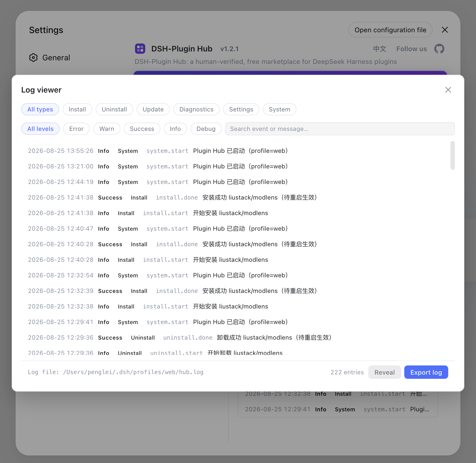Select the 12:40:28 install.done log row
The width and height of the screenshot is (476, 463).
point(235,244)
